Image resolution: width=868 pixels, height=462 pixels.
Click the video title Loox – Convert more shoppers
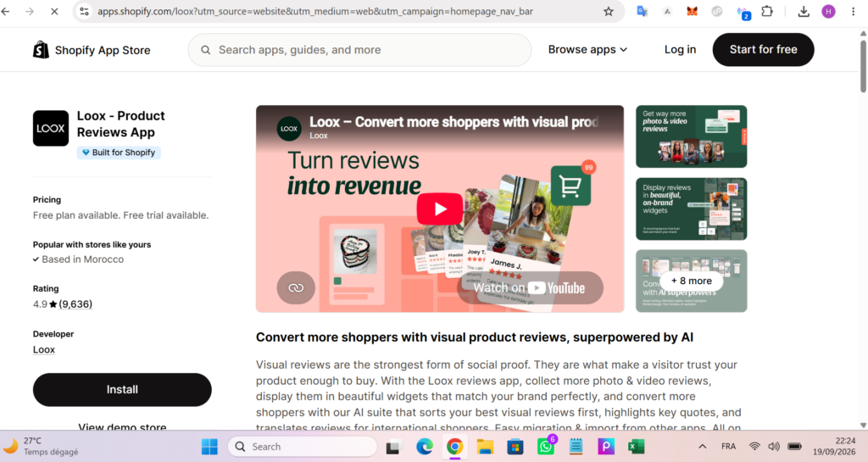[453, 122]
